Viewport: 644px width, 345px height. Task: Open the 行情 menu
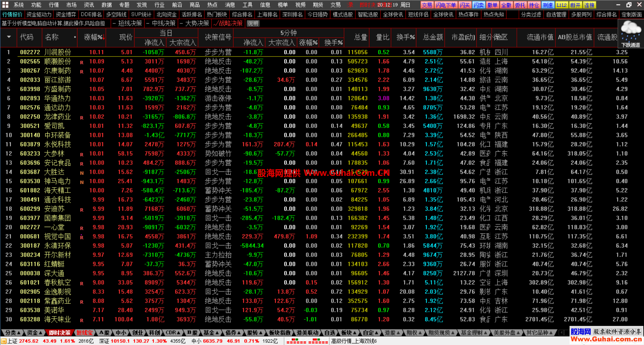pyautogui.click(x=54, y=5)
